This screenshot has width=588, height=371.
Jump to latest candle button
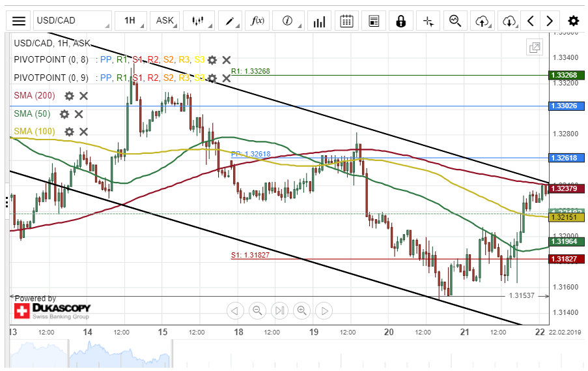click(280, 311)
